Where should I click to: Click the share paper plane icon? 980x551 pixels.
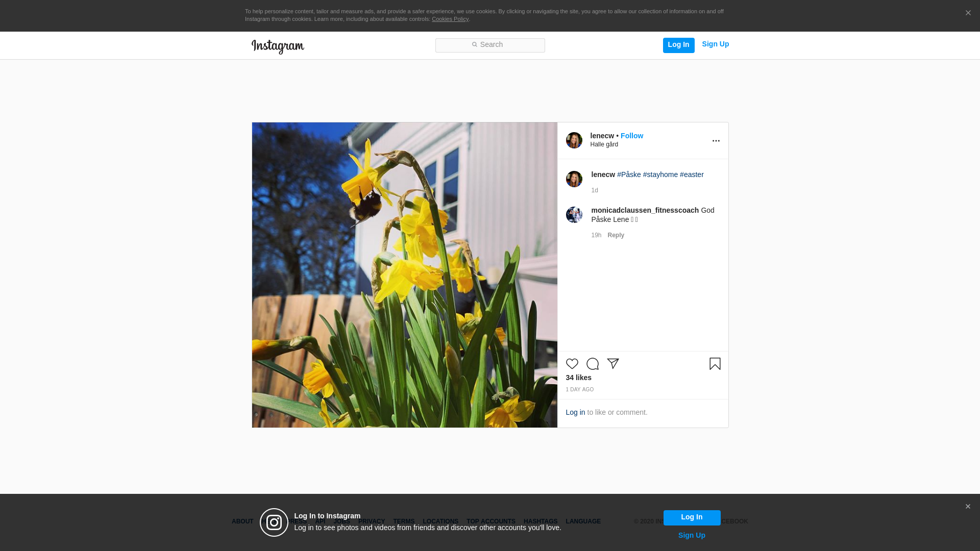pos(613,364)
